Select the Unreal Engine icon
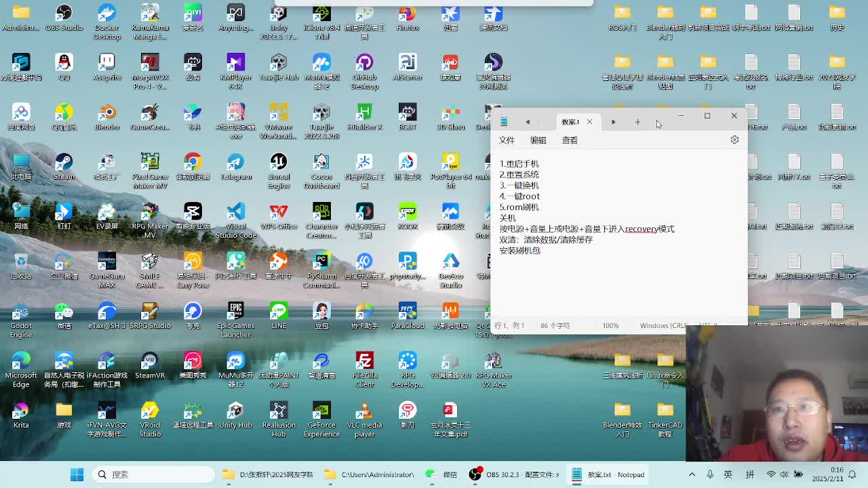 [x=279, y=171]
